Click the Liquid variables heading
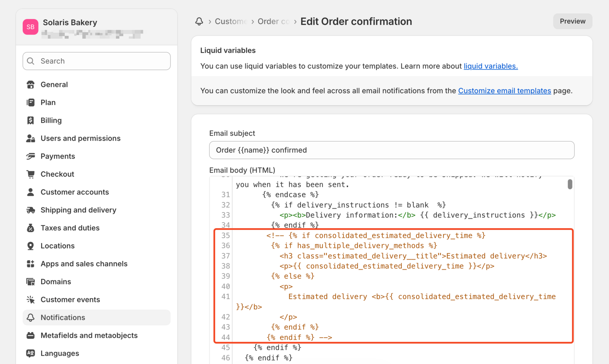This screenshot has width=609, height=364. point(228,51)
